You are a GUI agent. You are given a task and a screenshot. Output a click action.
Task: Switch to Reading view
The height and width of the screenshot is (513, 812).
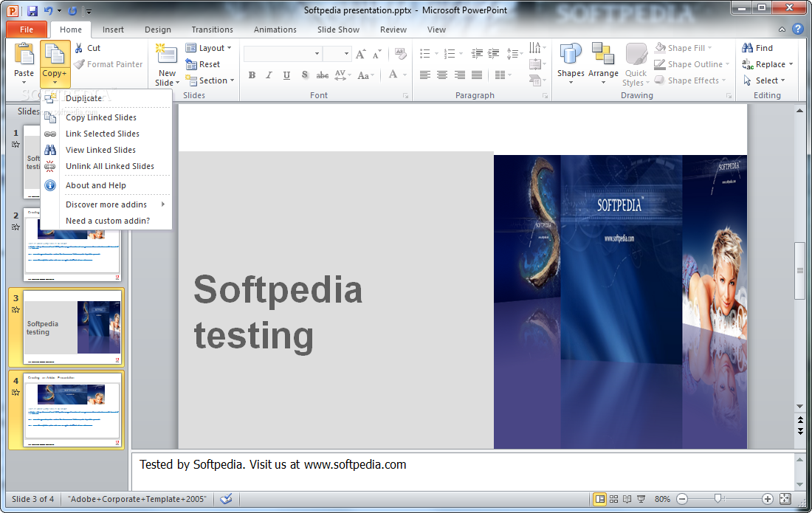pos(627,499)
